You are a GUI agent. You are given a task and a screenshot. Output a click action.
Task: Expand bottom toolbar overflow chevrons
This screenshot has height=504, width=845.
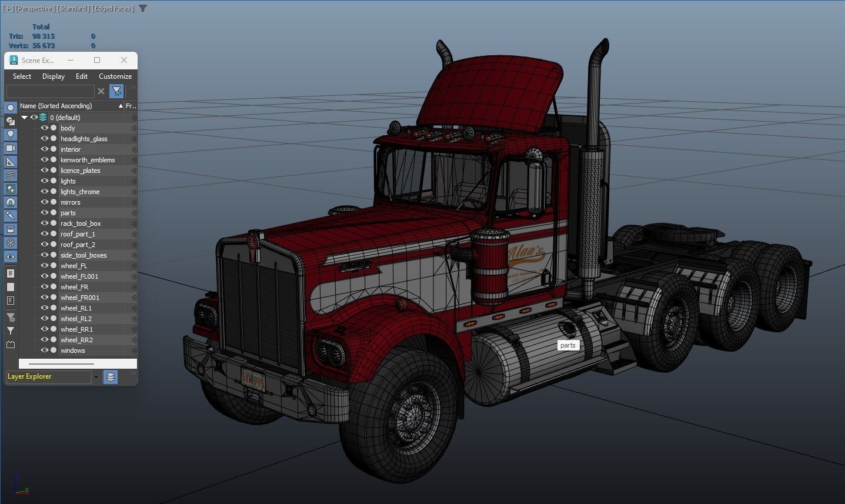[133, 373]
